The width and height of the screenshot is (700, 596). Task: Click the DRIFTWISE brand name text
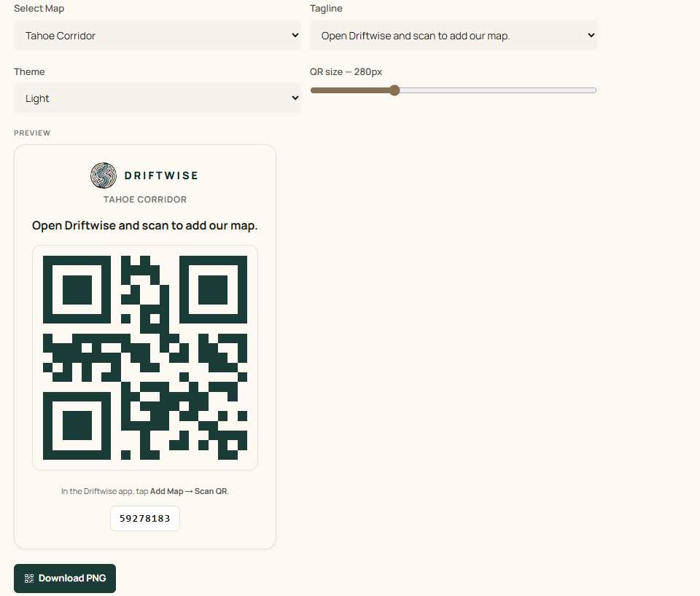pyautogui.click(x=161, y=176)
